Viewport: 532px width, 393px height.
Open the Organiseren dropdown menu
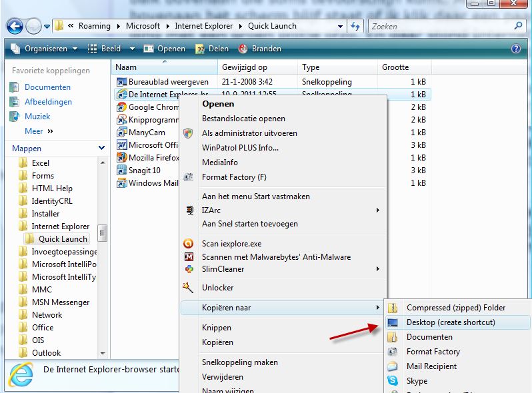[x=44, y=49]
